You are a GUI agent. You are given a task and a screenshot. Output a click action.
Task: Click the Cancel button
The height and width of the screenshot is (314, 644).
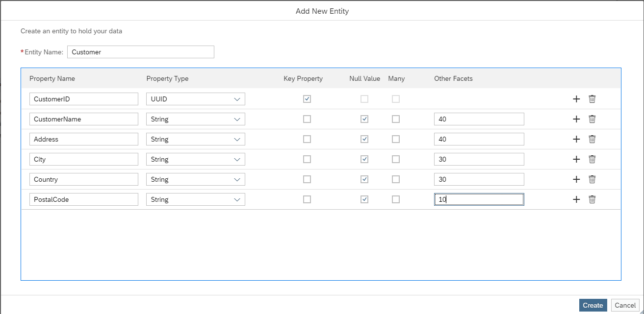[x=625, y=305]
